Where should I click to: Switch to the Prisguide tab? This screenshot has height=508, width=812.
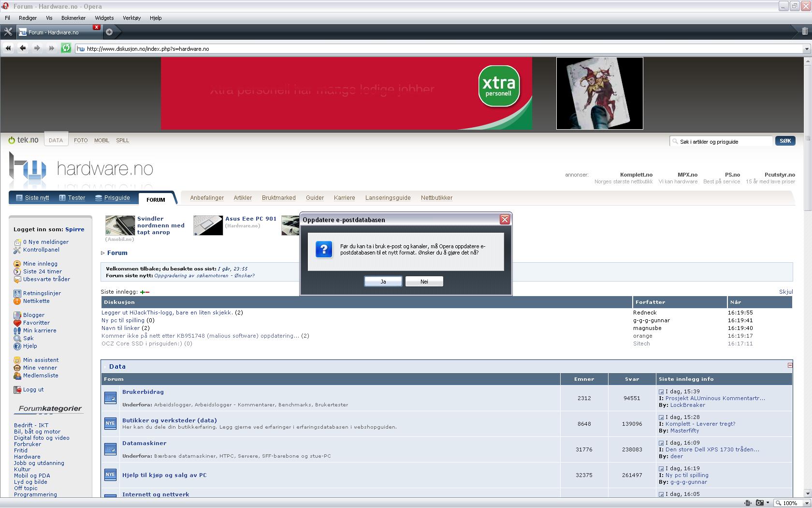[113, 197]
